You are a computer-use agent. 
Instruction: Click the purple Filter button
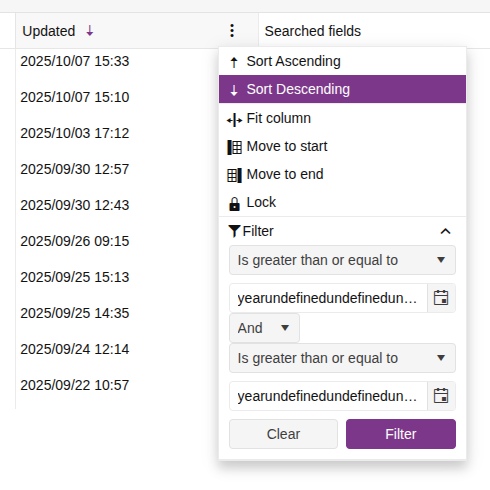[x=401, y=434]
